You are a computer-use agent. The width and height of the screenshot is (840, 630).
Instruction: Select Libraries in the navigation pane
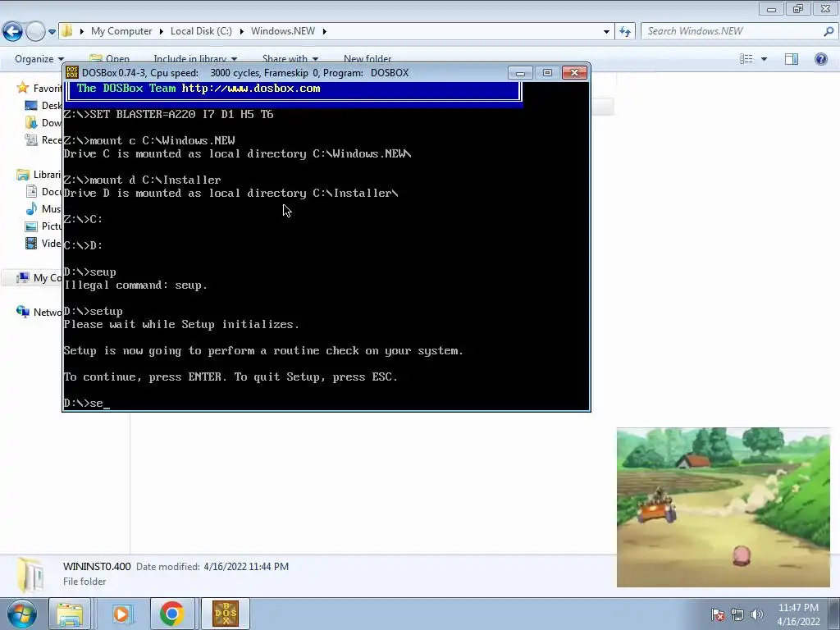click(39, 175)
